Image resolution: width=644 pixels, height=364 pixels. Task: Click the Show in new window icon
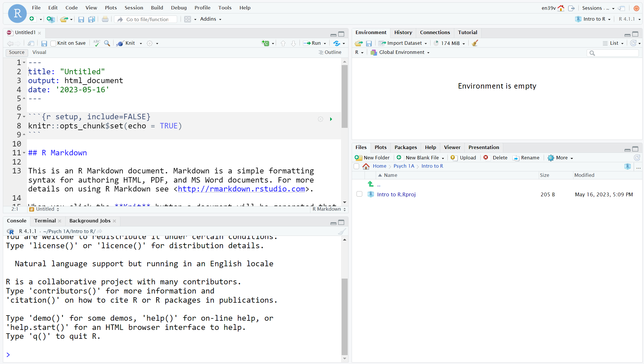[x=31, y=43]
